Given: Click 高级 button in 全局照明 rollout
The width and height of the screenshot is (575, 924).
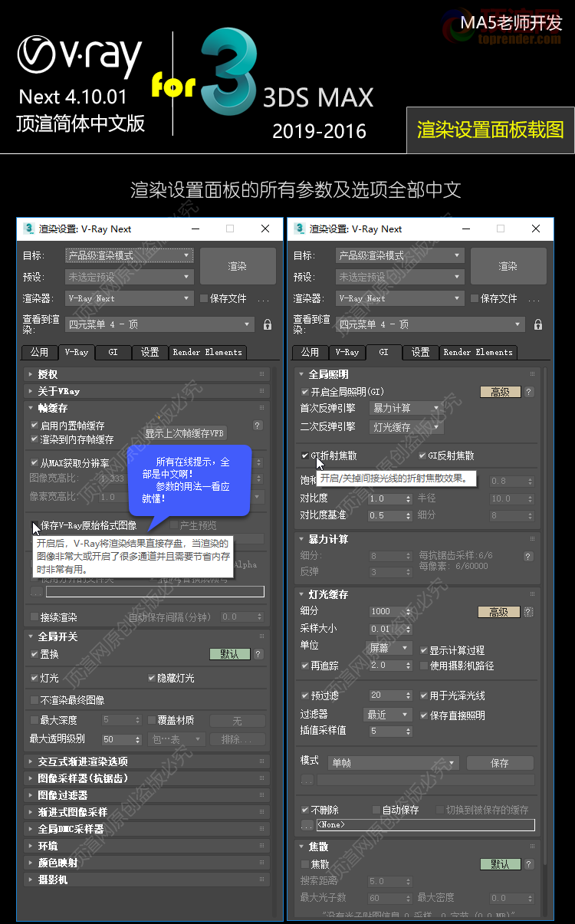Looking at the screenshot, I should tap(501, 392).
